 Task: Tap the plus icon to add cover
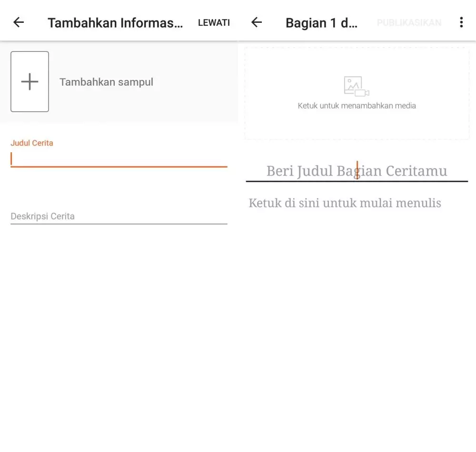[30, 82]
